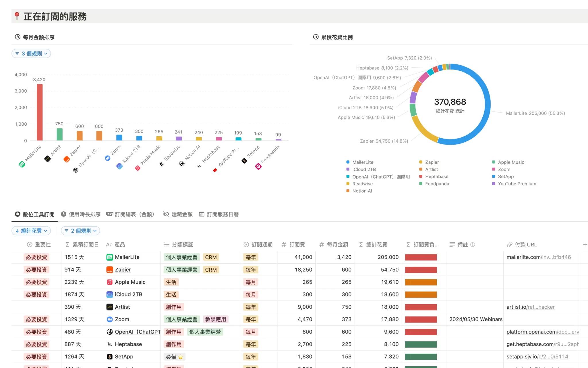Click the info icon beside 備註 column
This screenshot has height=368, width=588.
tap(473, 245)
